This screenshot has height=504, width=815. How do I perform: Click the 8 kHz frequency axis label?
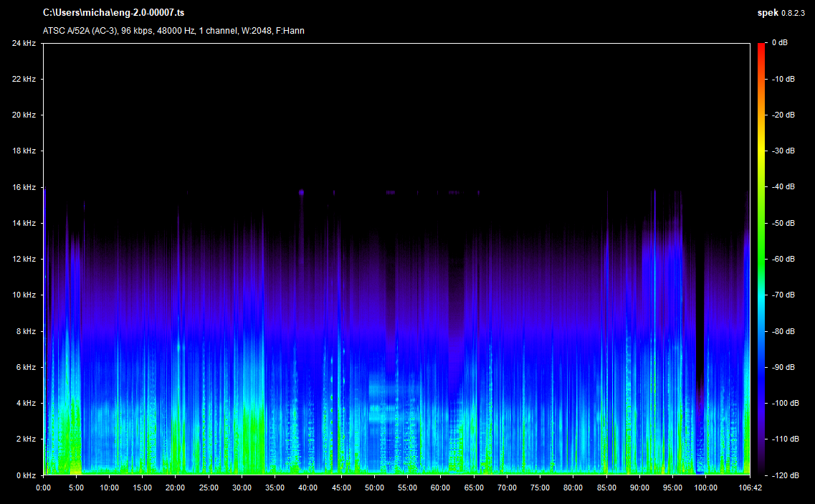tap(26, 331)
